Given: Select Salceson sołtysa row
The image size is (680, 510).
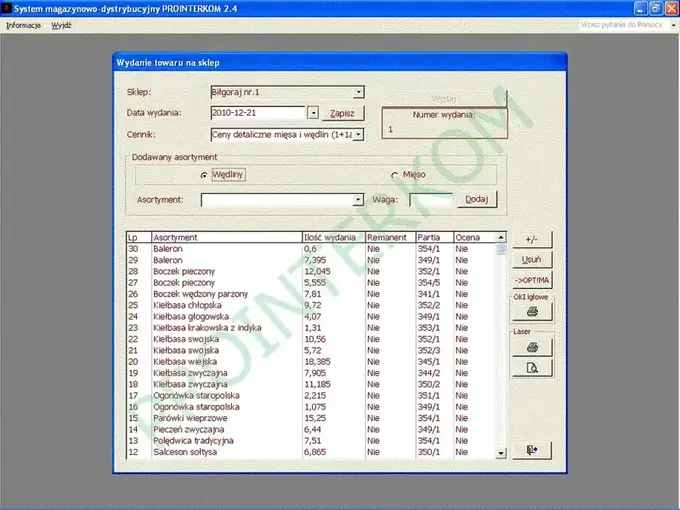Looking at the screenshot, I should pos(311,452).
